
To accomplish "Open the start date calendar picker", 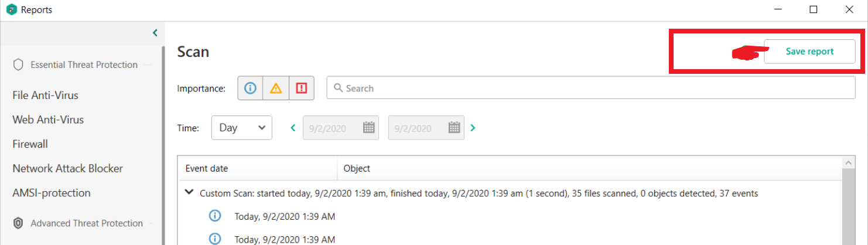I will (x=368, y=128).
